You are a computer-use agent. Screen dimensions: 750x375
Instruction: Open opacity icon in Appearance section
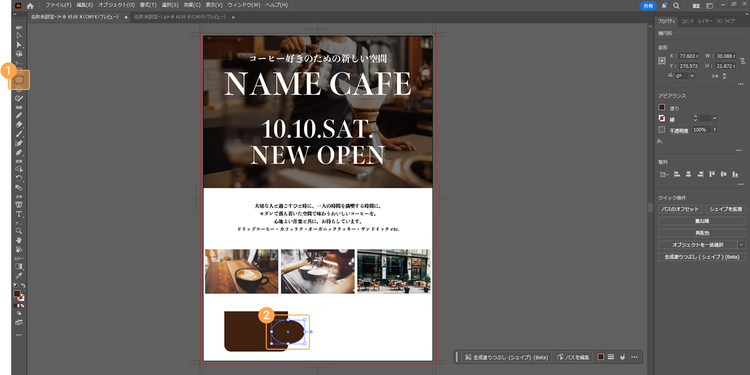[662, 129]
